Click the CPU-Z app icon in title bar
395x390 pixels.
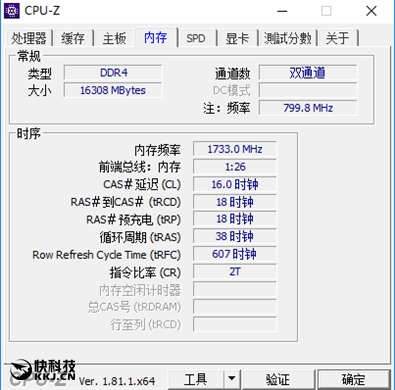coord(12,11)
